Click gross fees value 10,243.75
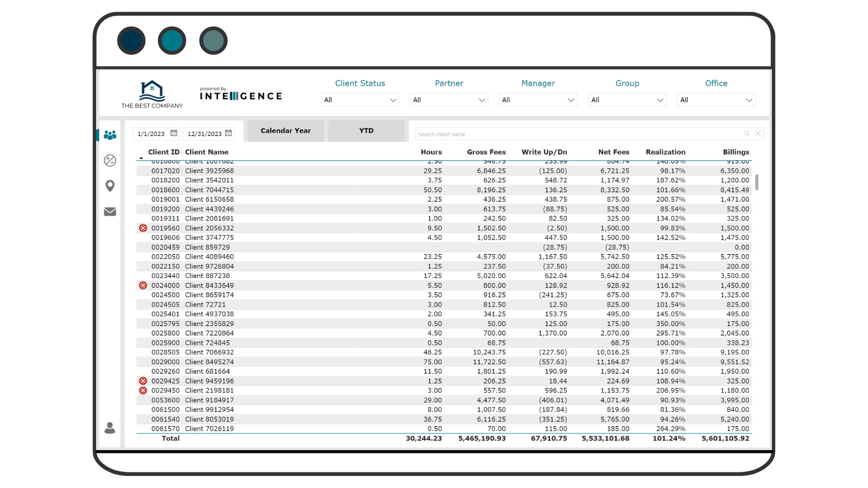This screenshot has height=488, width=868. 489,352
